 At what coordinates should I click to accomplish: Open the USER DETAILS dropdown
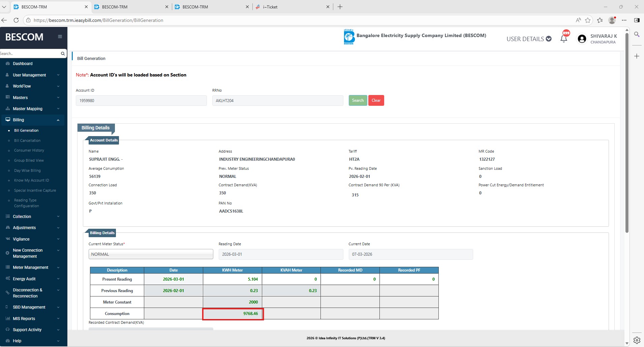pos(528,39)
